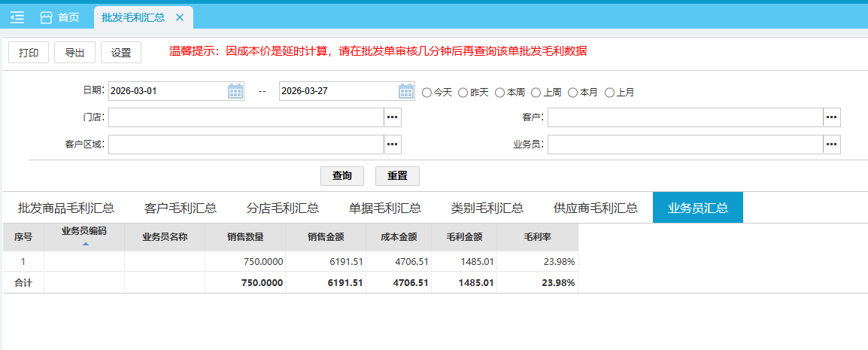868x350 pixels.
Task: Open 客户 selection ellipsis button
Action: pyautogui.click(x=831, y=117)
